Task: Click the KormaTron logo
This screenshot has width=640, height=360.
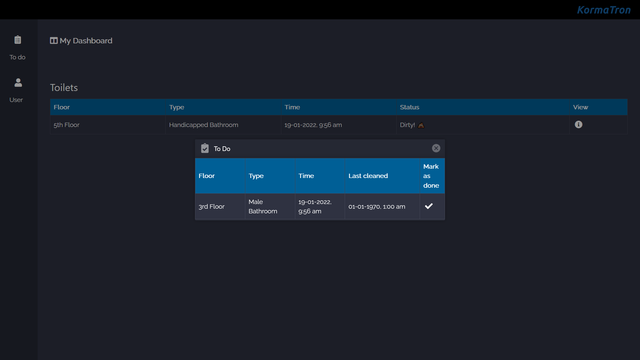Action: coord(604,10)
